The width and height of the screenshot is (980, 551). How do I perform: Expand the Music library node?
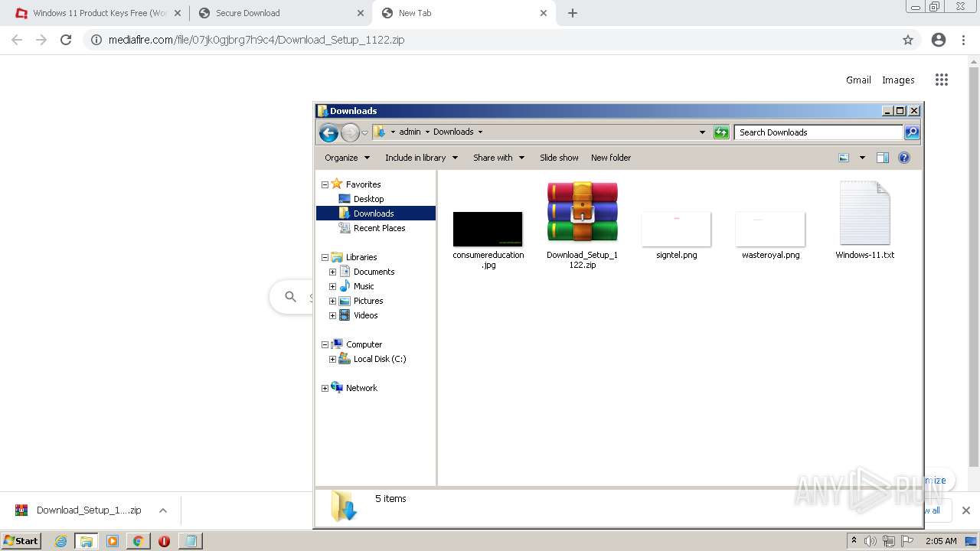tap(332, 286)
